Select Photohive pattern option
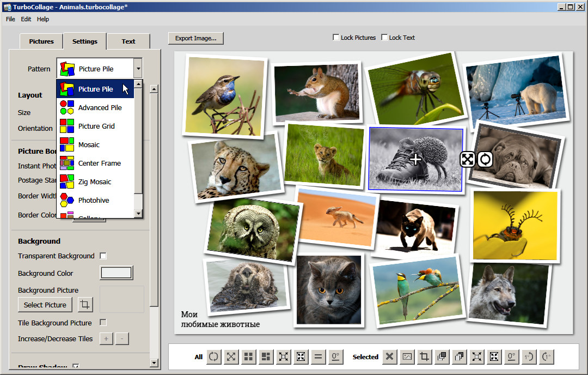 click(x=93, y=200)
